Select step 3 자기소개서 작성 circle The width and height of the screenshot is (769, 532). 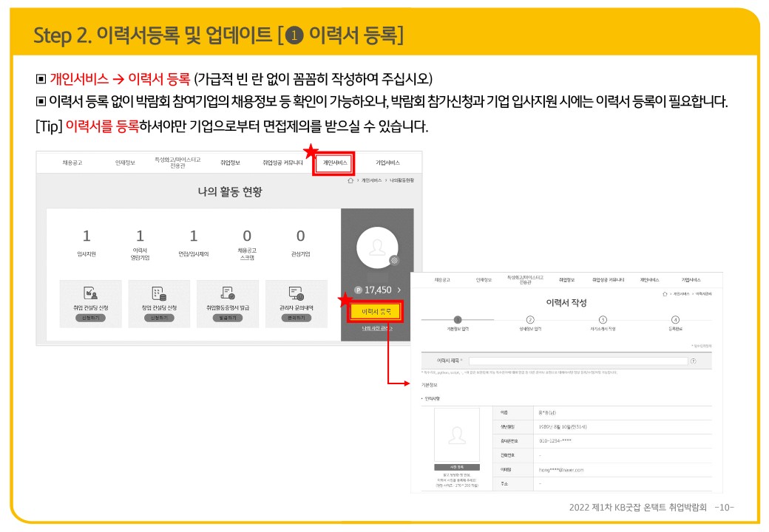(602, 319)
